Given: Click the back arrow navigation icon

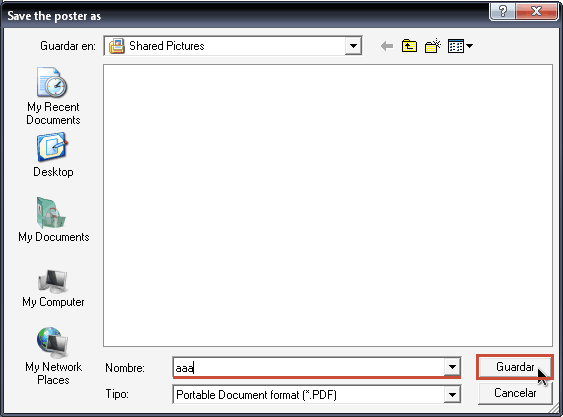Looking at the screenshot, I should coord(387,46).
